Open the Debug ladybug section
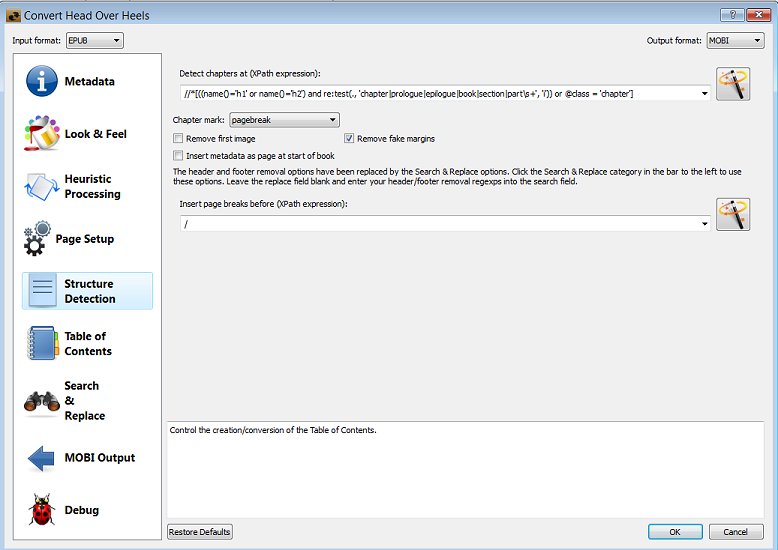The width and height of the screenshot is (778, 550). tap(42, 510)
